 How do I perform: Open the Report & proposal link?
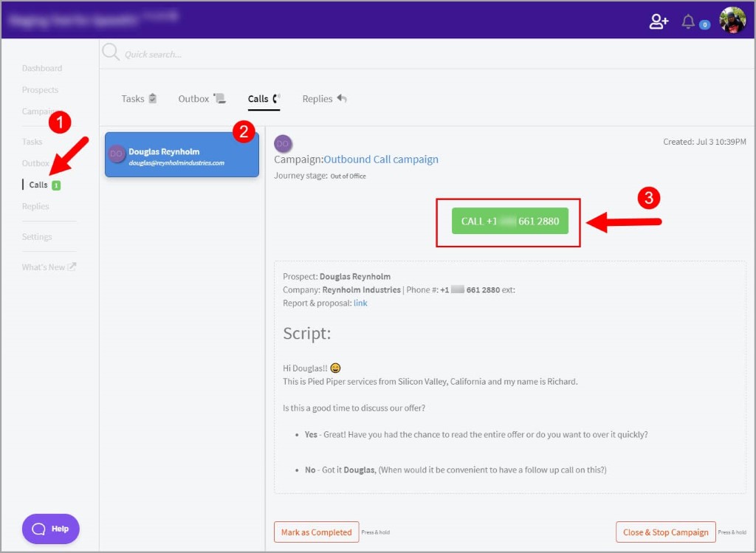(x=360, y=303)
